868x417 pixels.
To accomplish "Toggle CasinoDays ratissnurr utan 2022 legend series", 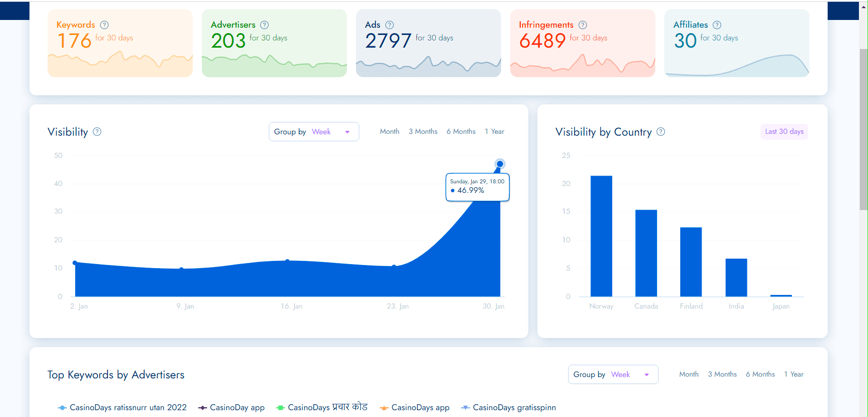I will click(x=122, y=407).
